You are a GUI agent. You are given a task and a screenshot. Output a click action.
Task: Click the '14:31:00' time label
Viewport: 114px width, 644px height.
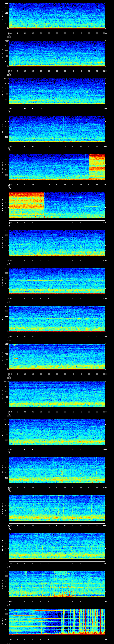(x=9, y=487)
